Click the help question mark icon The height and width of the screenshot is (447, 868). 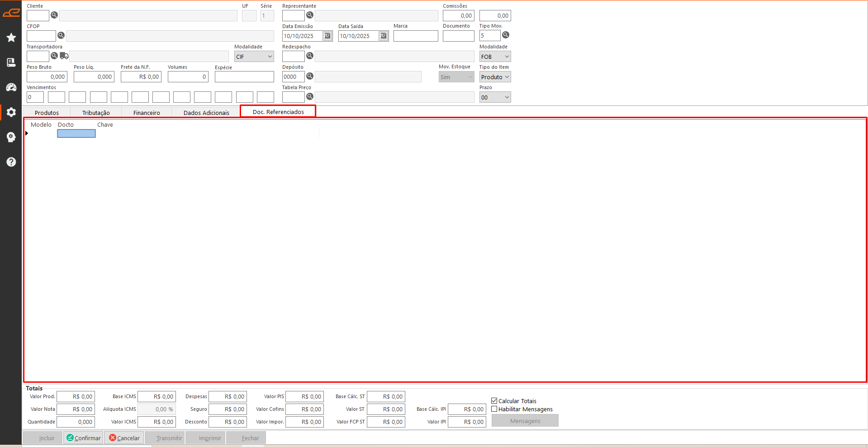pyautogui.click(x=11, y=162)
